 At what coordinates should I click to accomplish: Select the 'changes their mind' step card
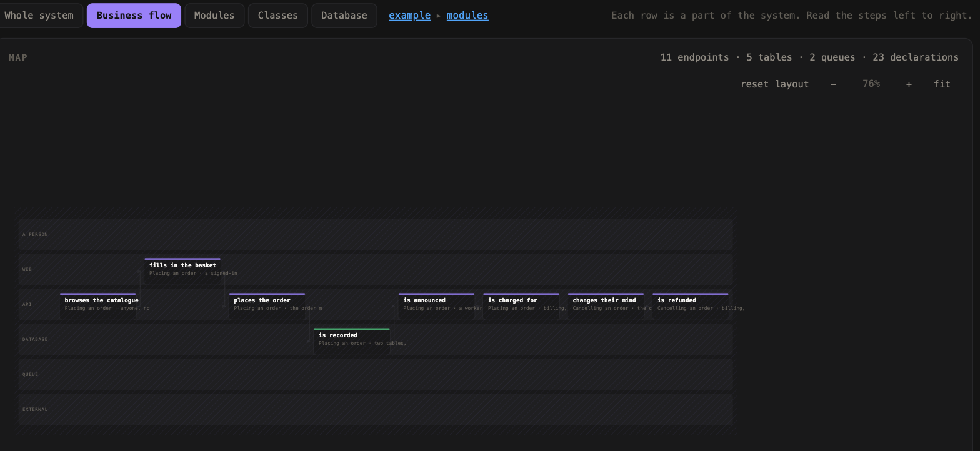606,307
